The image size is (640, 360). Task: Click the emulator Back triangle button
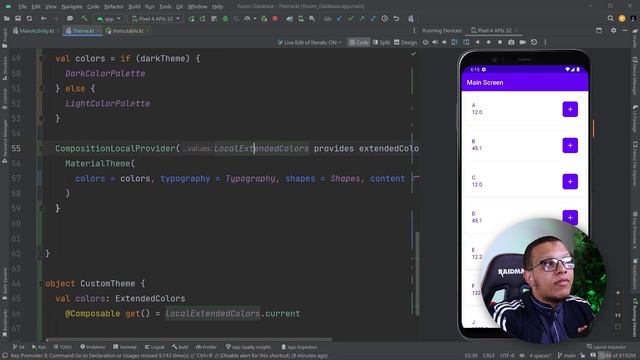[477, 42]
